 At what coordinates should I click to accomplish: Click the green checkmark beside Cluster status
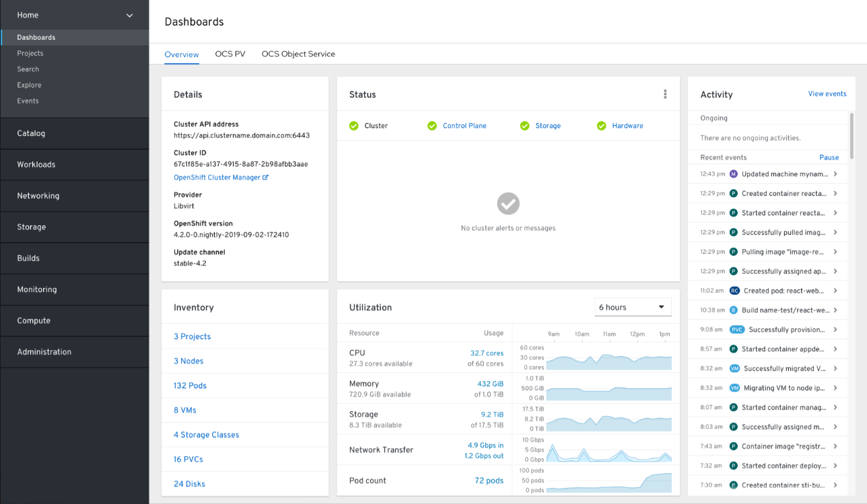[353, 125]
